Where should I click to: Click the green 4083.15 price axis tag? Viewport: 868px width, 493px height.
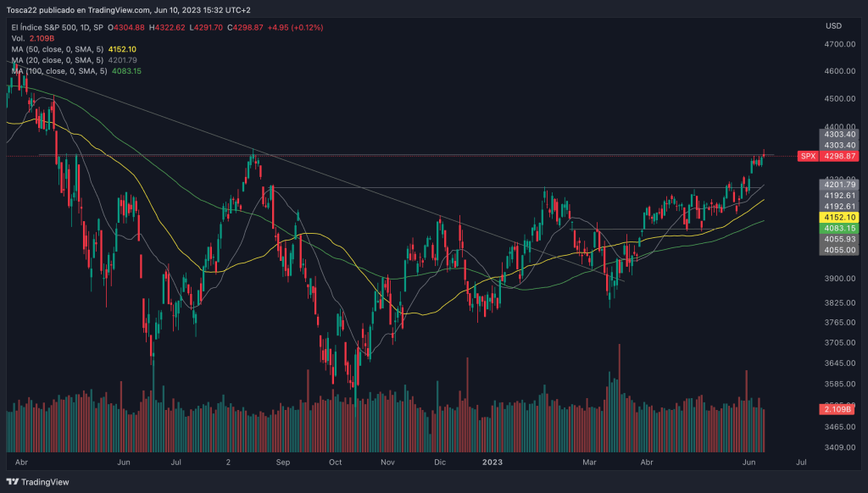coord(839,229)
